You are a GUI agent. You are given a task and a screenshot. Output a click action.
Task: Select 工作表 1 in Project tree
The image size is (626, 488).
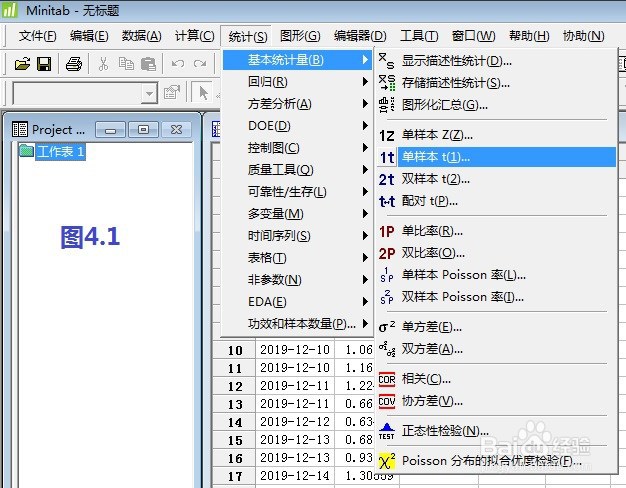pyautogui.click(x=60, y=151)
